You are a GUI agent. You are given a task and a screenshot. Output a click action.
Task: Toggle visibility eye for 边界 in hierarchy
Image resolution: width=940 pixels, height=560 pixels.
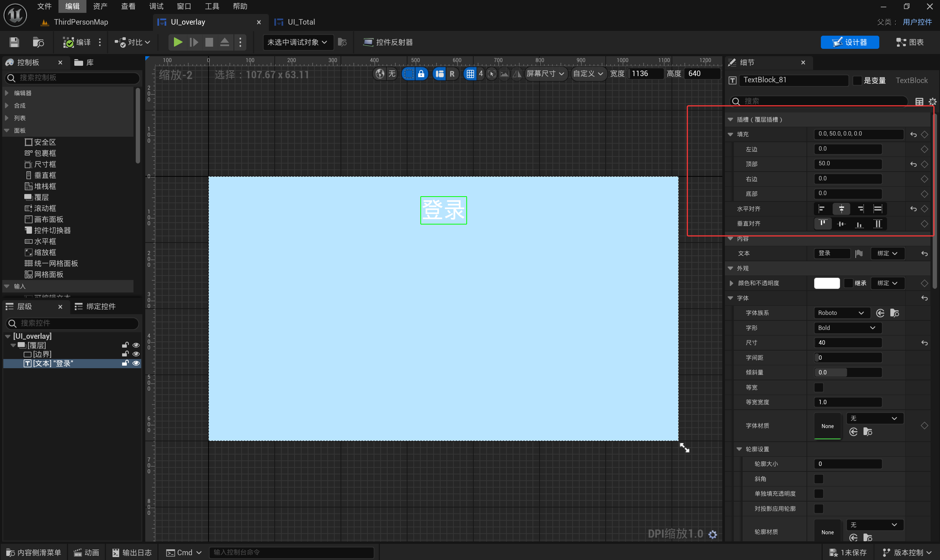[136, 354]
